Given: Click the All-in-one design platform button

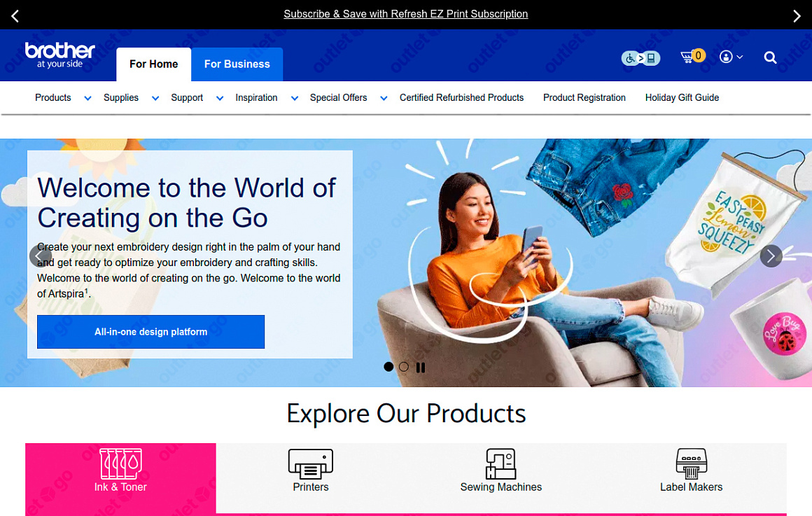Looking at the screenshot, I should pyautogui.click(x=150, y=332).
